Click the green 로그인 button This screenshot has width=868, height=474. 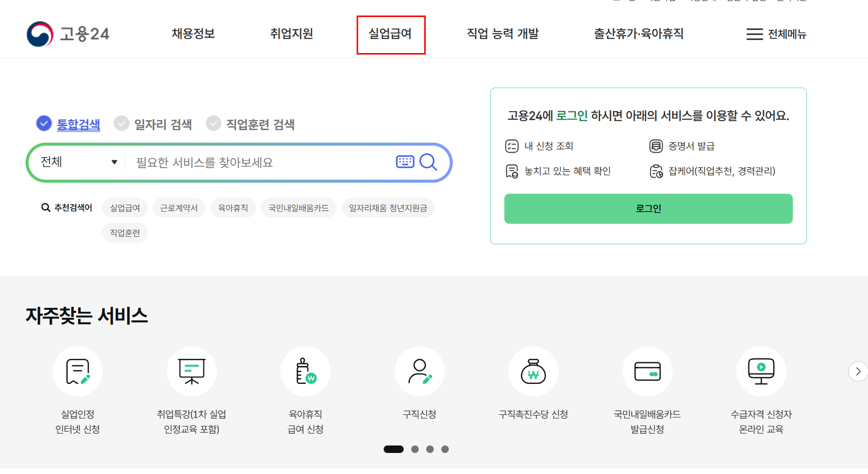click(x=648, y=209)
